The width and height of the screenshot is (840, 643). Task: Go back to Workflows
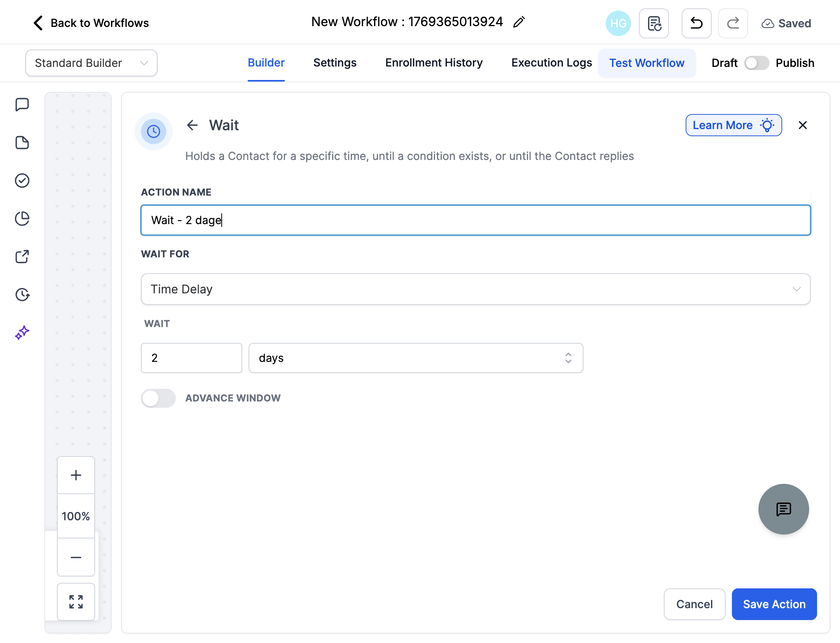[x=91, y=23]
